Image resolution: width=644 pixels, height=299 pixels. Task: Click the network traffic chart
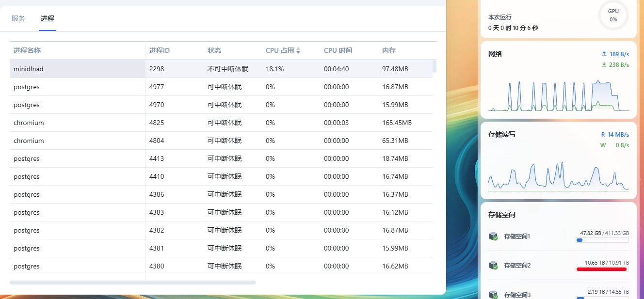tap(559, 95)
